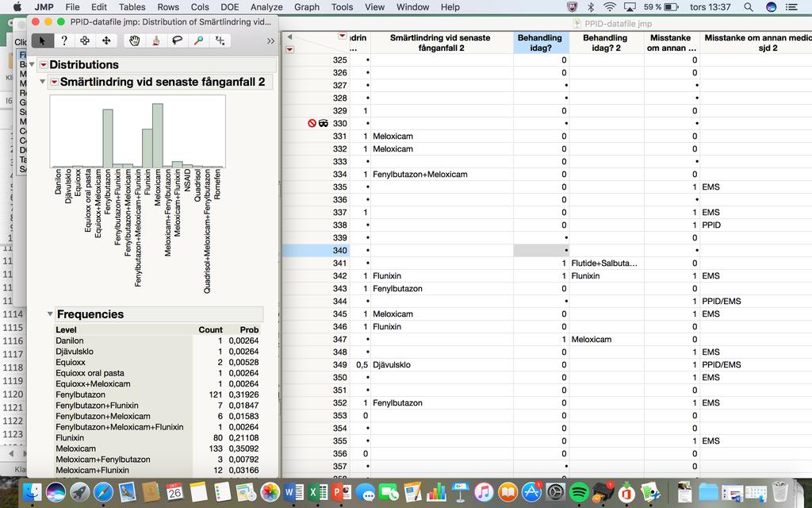Click the hidden mask icon on row 330
This screenshot has width=812, height=508.
(324, 123)
